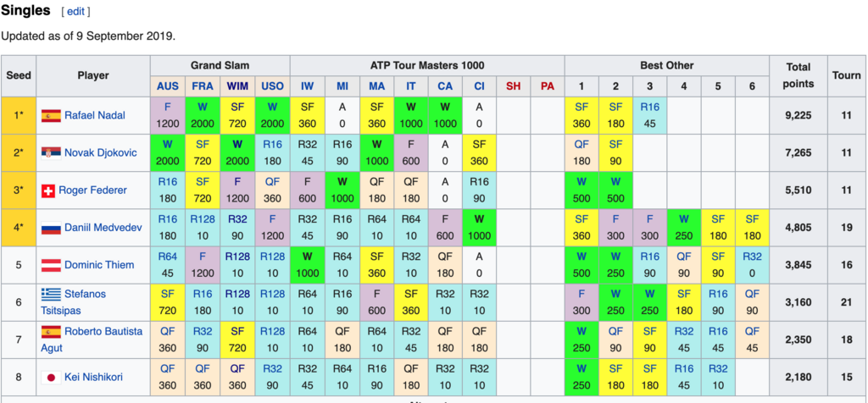
Task: Open the MA Masters column link
Action: (376, 86)
